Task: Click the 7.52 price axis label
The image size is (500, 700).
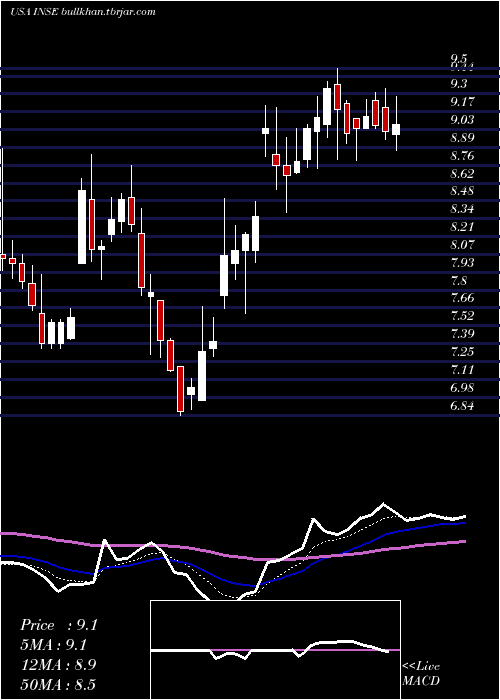Action: pyautogui.click(x=462, y=316)
